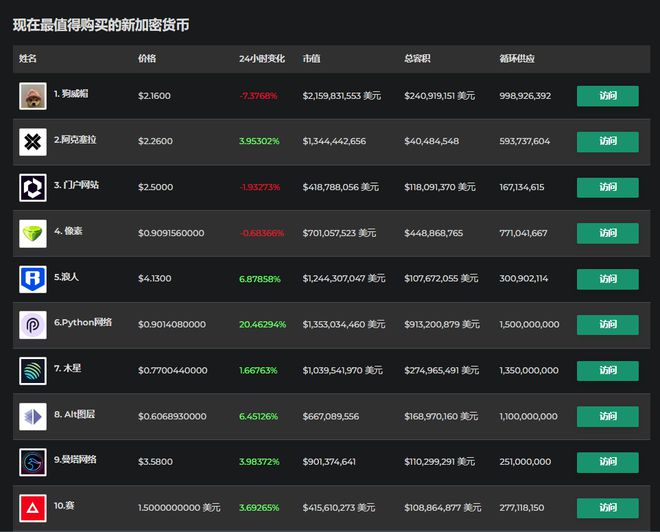Click the blue R shield icon in row 5
This screenshot has height=532, width=660.
point(33,279)
